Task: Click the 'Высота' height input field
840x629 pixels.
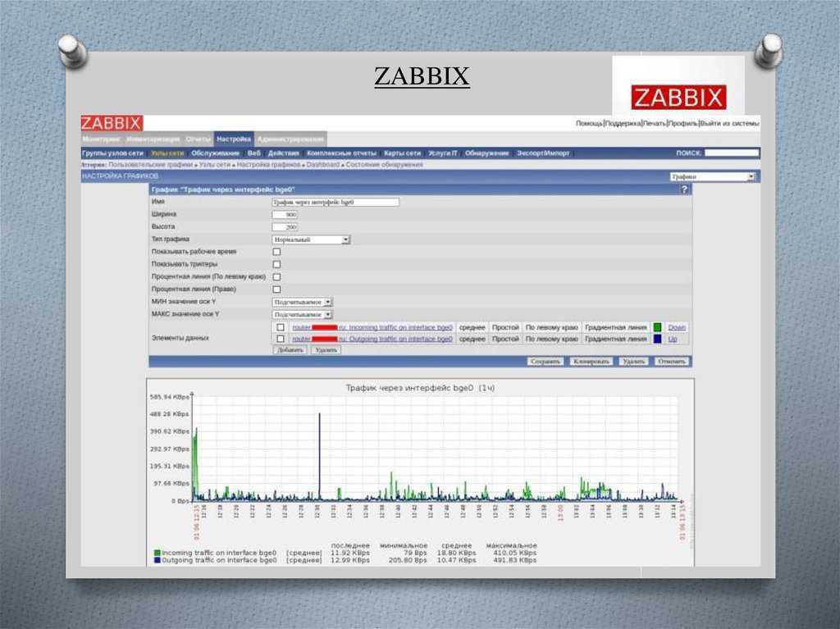Action: tap(285, 227)
